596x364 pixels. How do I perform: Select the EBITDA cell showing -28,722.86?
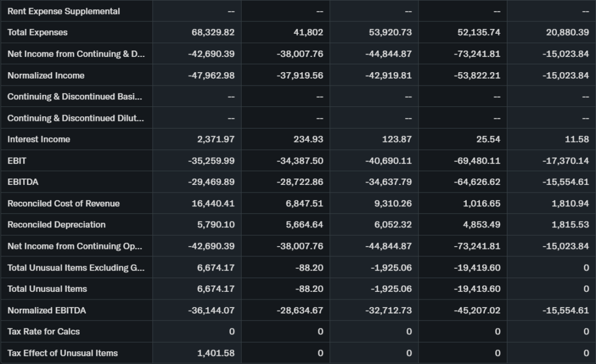coord(300,182)
